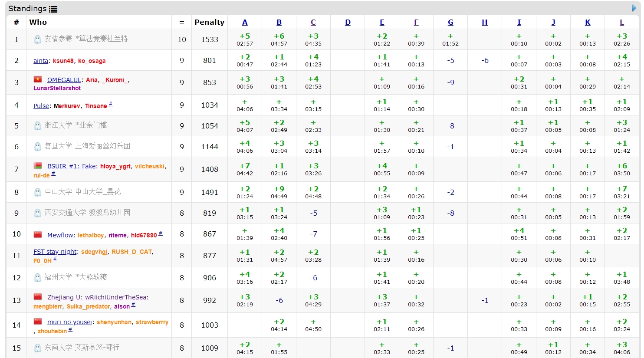Screen dimensions: 644x358
Task: Click the blue arrow at top right
Action: point(634,8)
